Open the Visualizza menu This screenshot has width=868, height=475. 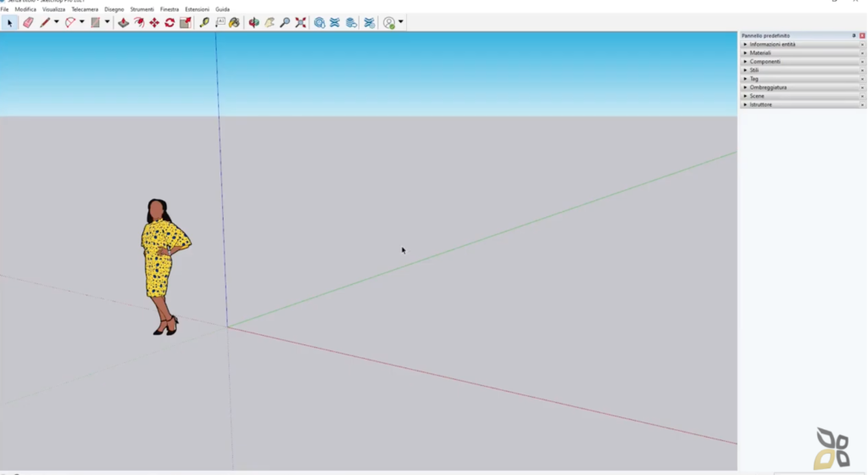[x=53, y=9]
